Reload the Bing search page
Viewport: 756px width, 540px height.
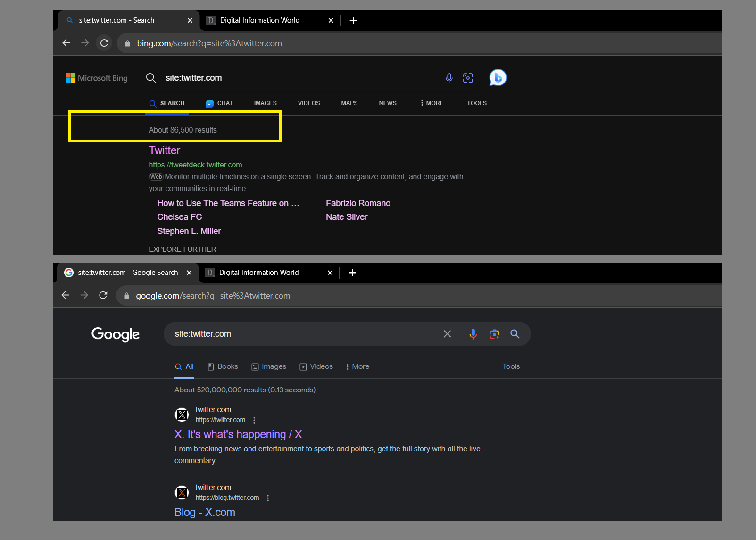pyautogui.click(x=104, y=43)
